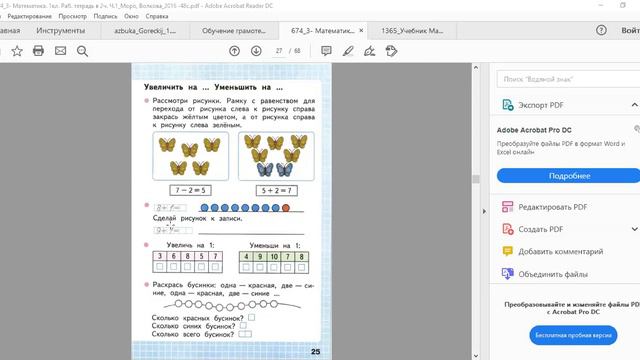Click the 'Adobe Acrobat Pro DC' heading
The width and height of the screenshot is (640, 360).
click(x=534, y=130)
